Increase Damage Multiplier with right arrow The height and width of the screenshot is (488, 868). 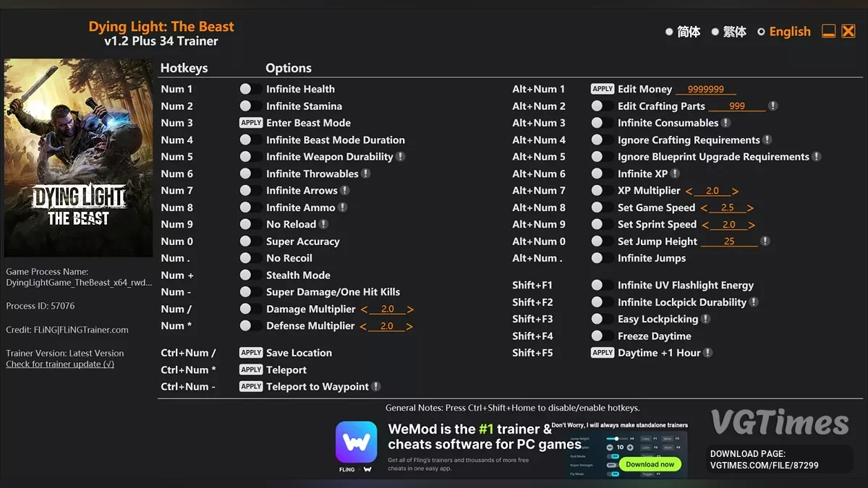pos(410,309)
